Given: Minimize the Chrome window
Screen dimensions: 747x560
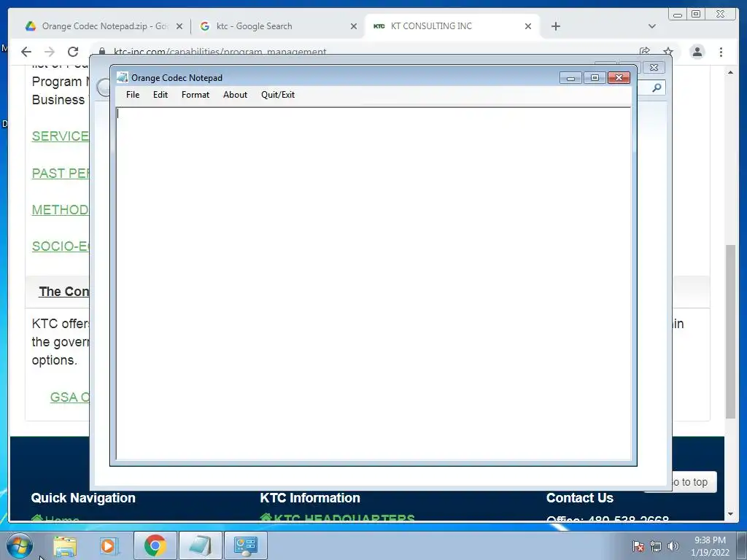Looking at the screenshot, I should click(x=678, y=15).
